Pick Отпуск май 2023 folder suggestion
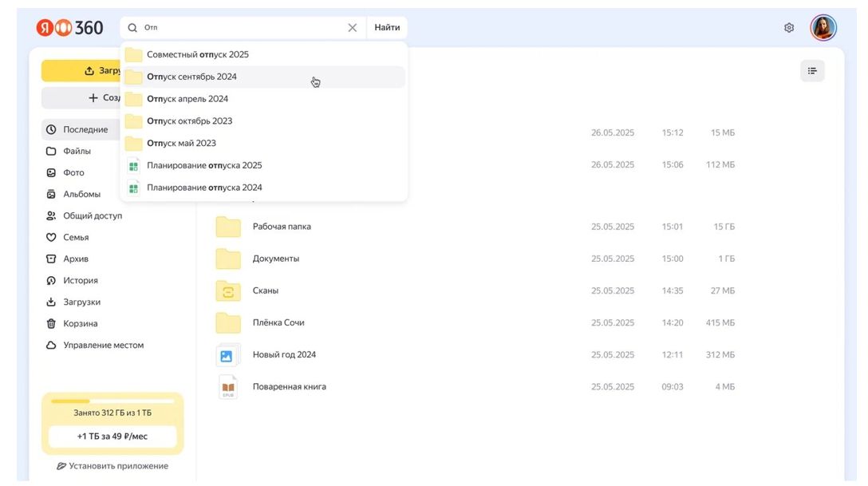 181,144
